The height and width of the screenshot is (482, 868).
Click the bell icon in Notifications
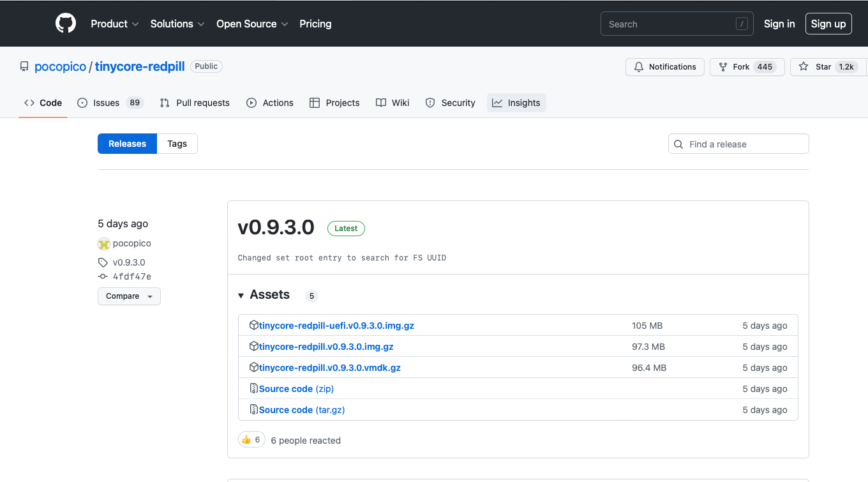point(639,67)
